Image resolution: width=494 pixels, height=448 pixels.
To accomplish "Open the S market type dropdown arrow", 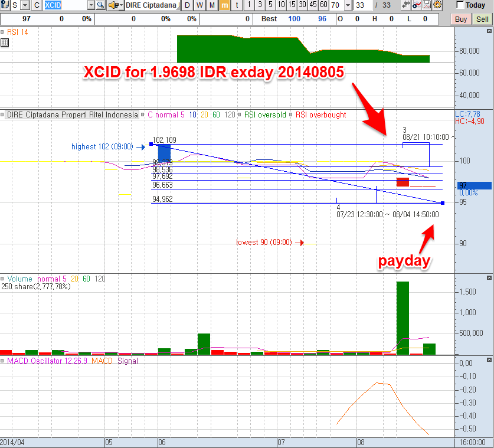I will click(25, 5).
